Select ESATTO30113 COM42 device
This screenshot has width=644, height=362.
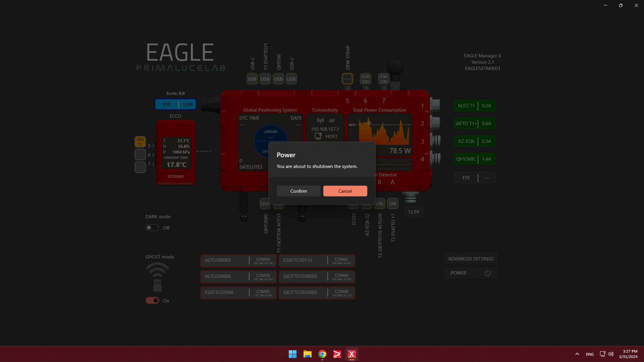pos(317,260)
